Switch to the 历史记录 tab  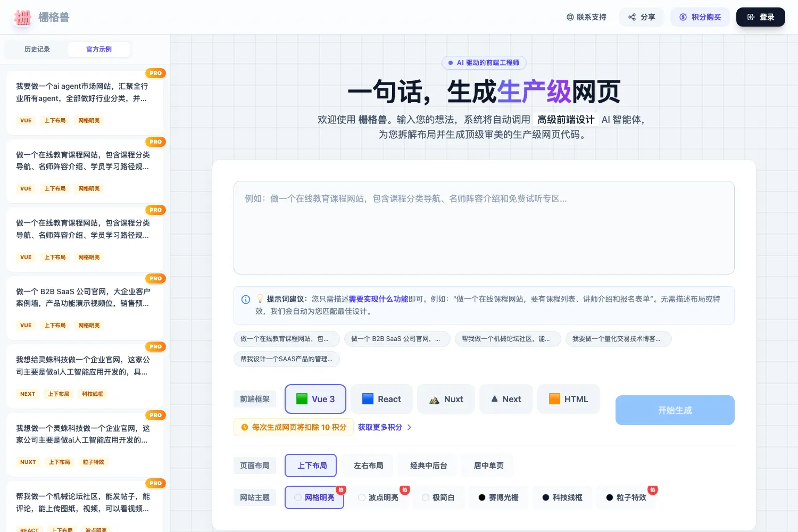click(37, 49)
